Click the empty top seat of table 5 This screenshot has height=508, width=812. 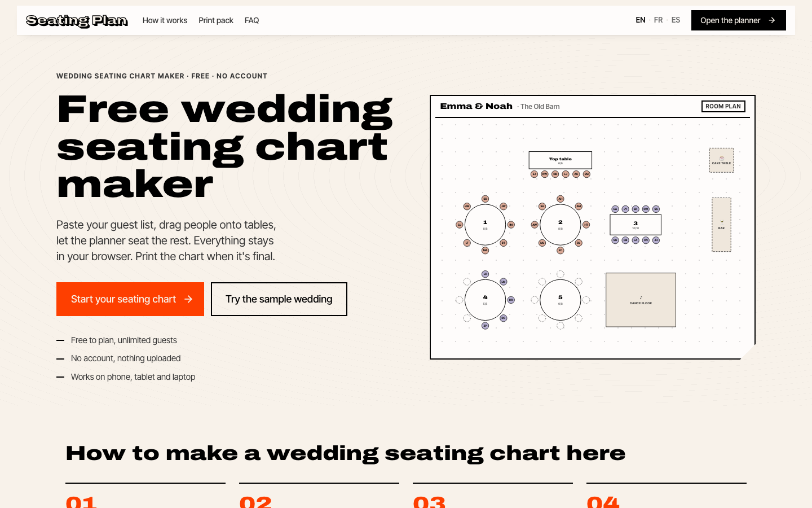pos(561,274)
